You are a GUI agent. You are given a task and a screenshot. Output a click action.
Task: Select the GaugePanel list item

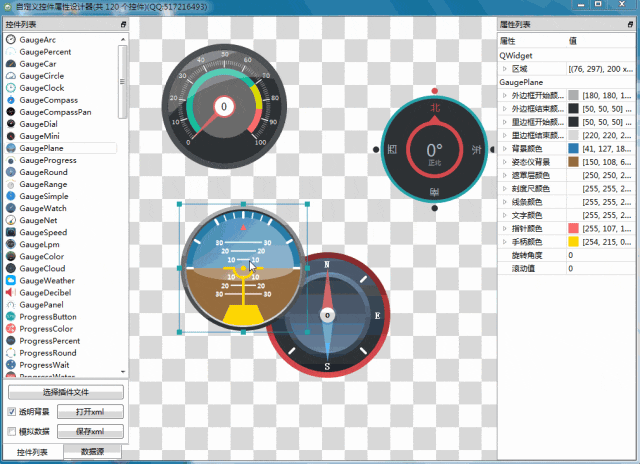point(41,305)
